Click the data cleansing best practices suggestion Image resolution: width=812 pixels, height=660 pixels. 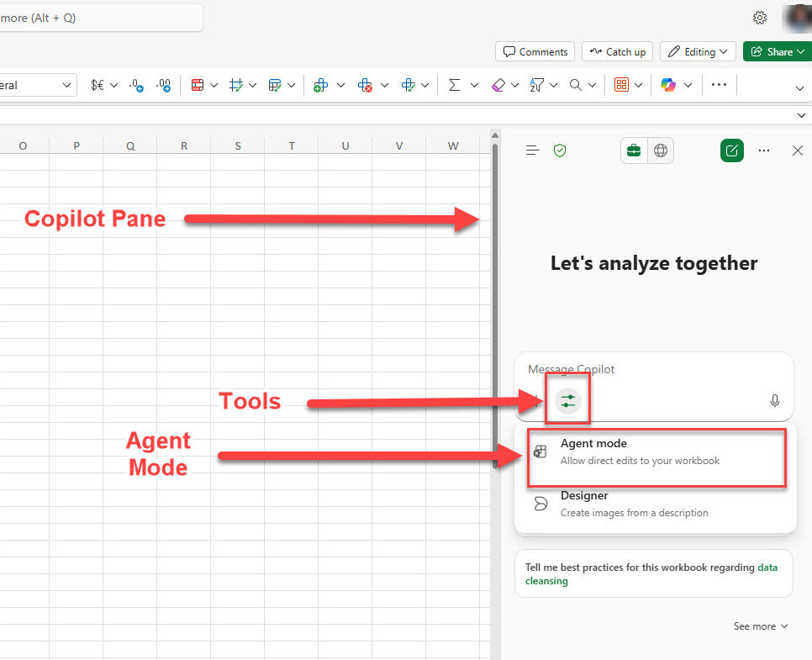653,574
